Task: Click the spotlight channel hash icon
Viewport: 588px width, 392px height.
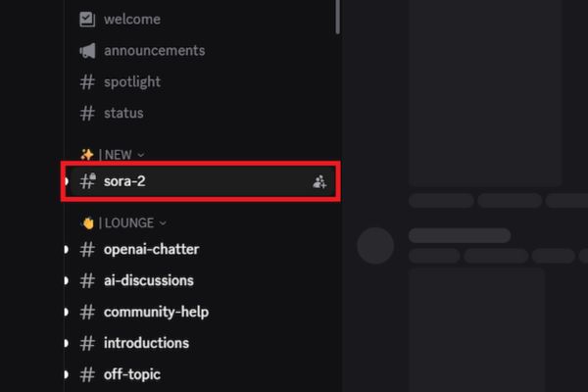Action: click(87, 81)
